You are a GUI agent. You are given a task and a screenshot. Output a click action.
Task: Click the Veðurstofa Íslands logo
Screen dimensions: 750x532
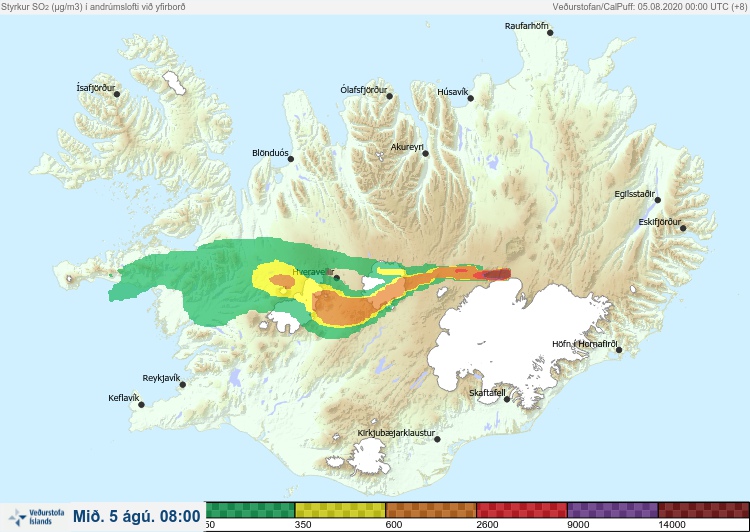click(x=36, y=517)
